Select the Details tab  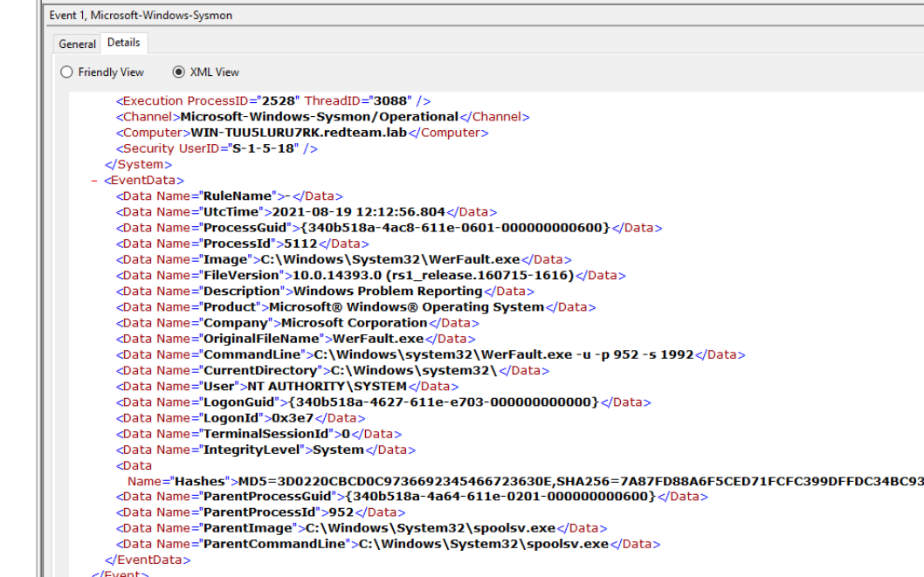tap(123, 43)
